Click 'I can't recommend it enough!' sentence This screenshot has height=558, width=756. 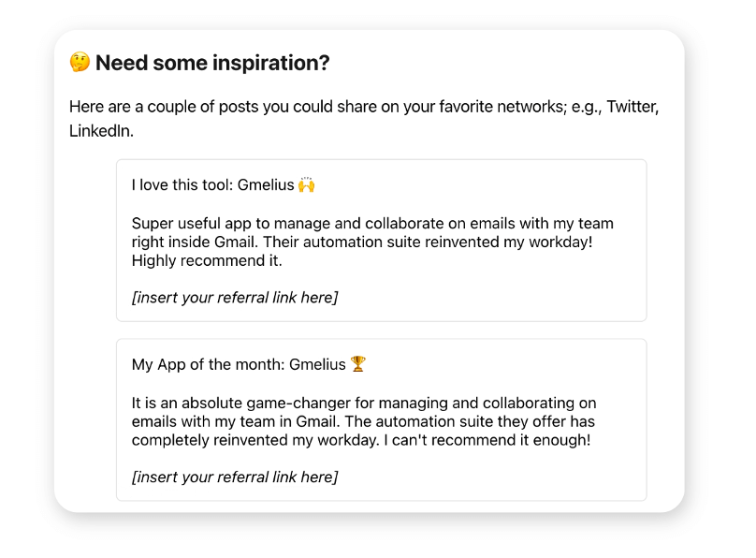coord(487,440)
